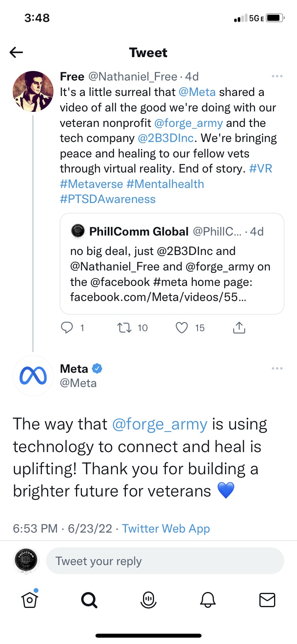Open more options for Free's tweet
The image size is (297, 644).
tap(277, 76)
